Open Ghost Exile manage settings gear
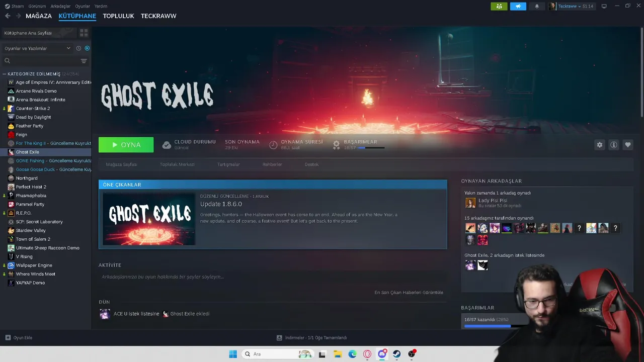This screenshot has height=362, width=644. [599, 145]
